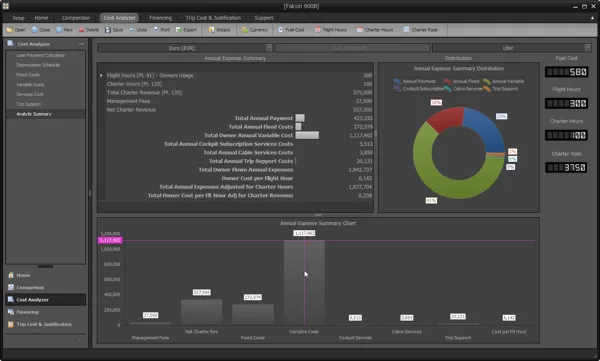Open the Liter unit dropdown
This screenshot has width=600, height=361.
tap(511, 48)
